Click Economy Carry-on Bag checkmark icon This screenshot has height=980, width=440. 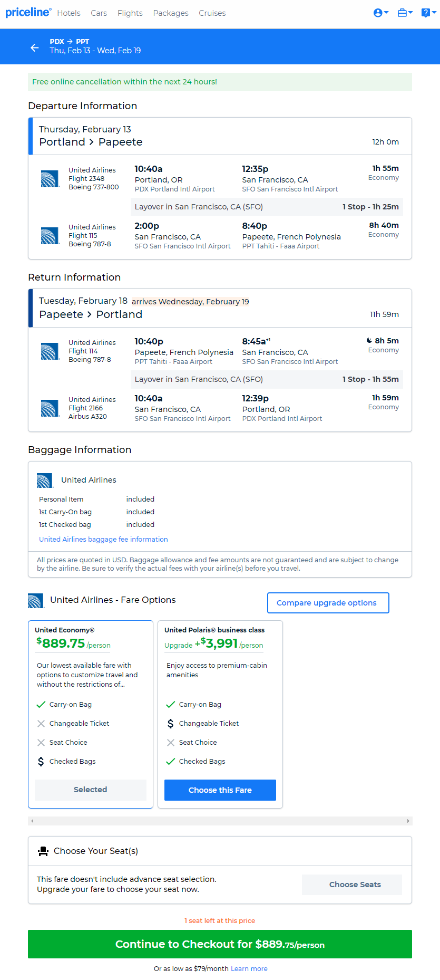click(41, 705)
